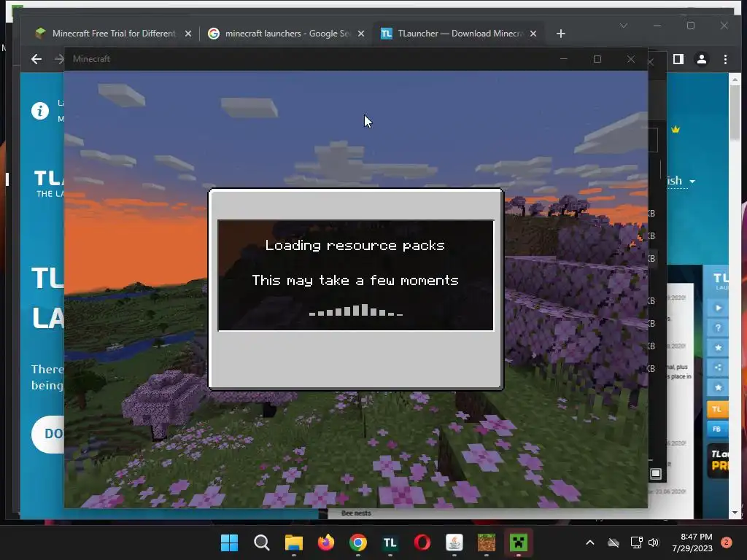
Task: Open the clock and date 8:47 PM
Action: [x=692, y=542]
